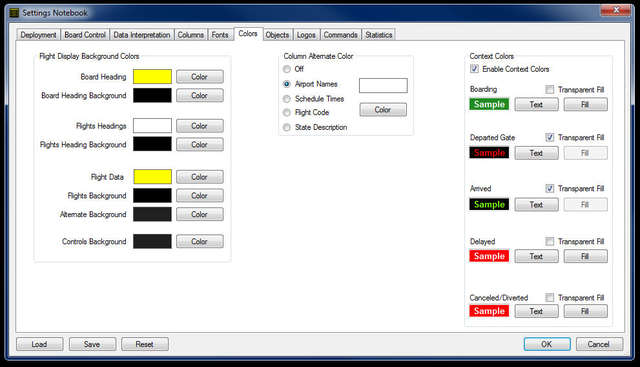The image size is (640, 367).
Task: Uncheck Transparent Fill for Departed Gate
Action: (550, 137)
